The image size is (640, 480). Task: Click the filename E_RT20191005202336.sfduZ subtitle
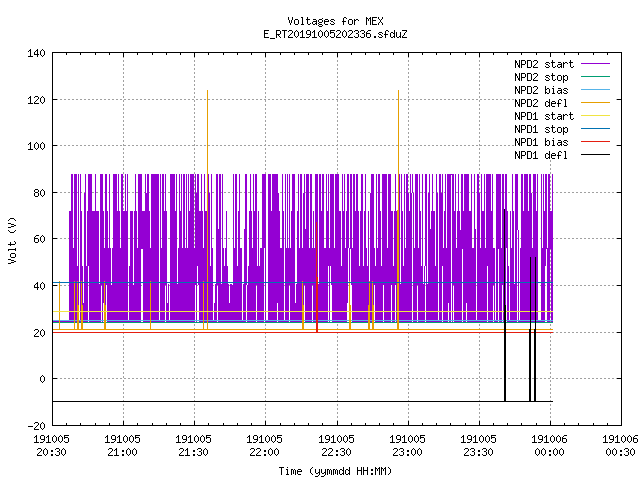[335, 34]
